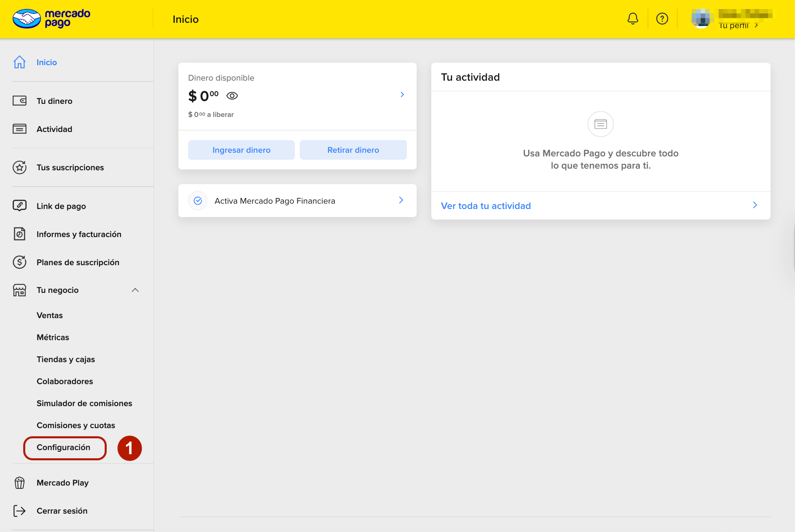Click the Informes y facturación document icon

point(20,234)
